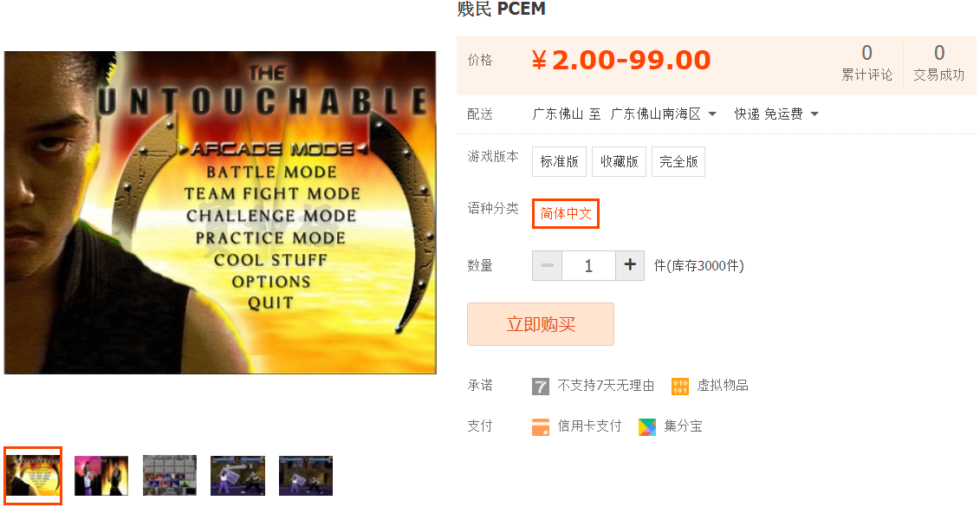The width and height of the screenshot is (980, 507).
Task: Select the third gray character grid thumbnail
Action: pyautogui.click(x=169, y=476)
